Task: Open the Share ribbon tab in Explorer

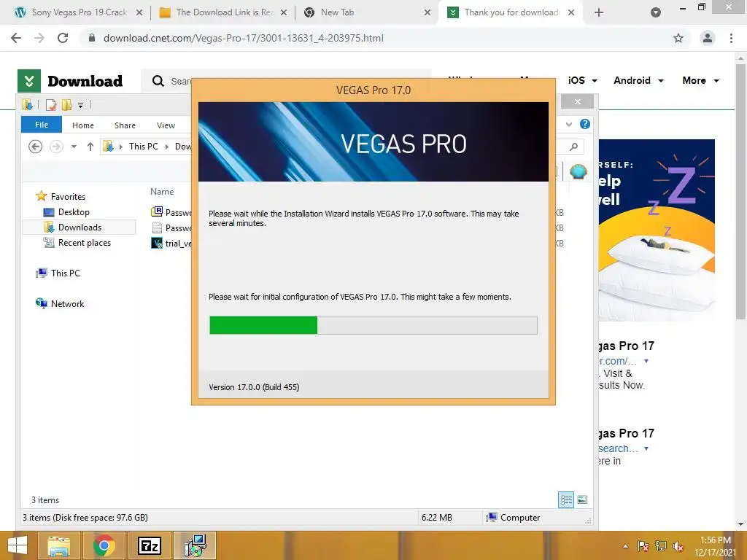Action: pyautogui.click(x=125, y=125)
